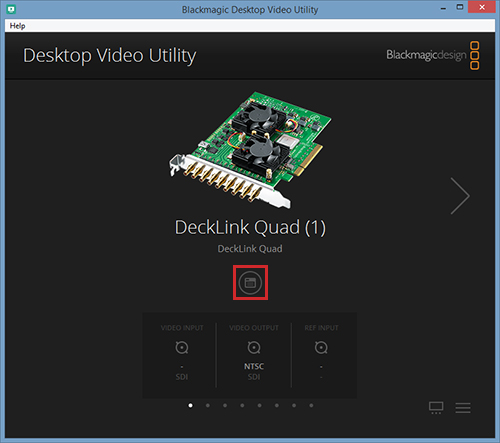Select the eighth page indicator dot
Screen dimensions: 500x443
pyautogui.click(x=311, y=405)
